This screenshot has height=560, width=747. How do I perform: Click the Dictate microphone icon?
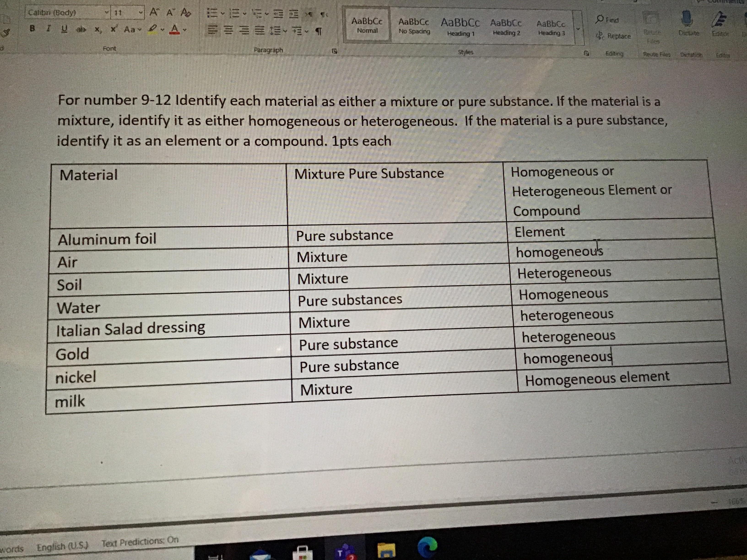tap(687, 18)
